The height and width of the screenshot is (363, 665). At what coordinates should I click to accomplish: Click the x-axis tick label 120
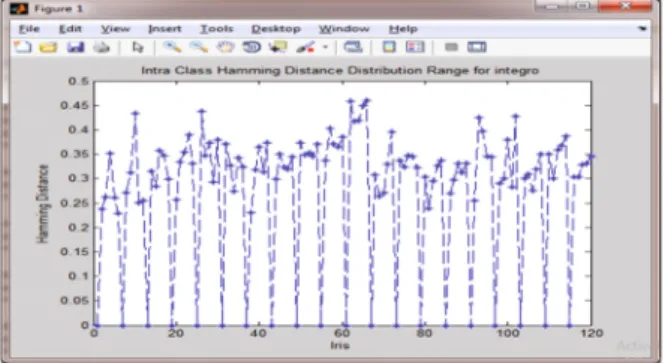pyautogui.click(x=591, y=333)
